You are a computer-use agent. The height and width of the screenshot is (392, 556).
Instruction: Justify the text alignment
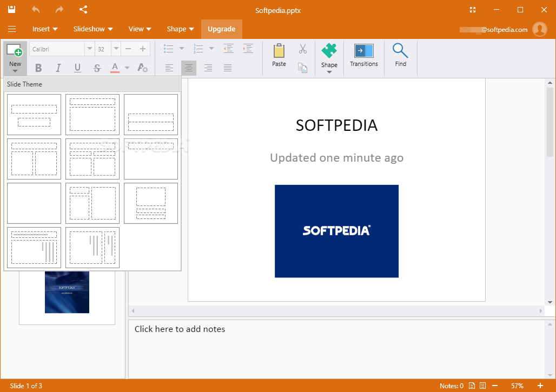tap(228, 68)
